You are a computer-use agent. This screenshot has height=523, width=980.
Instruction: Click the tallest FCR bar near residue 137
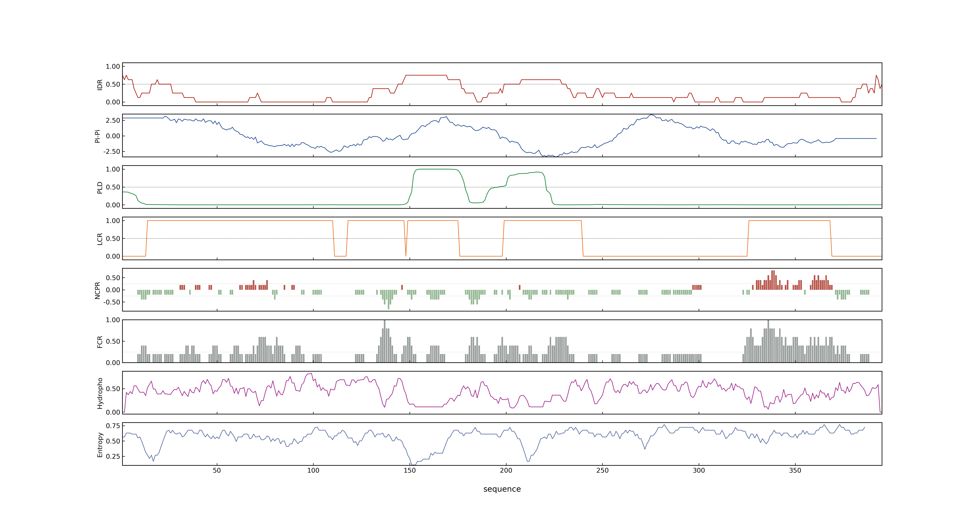pyautogui.click(x=385, y=341)
